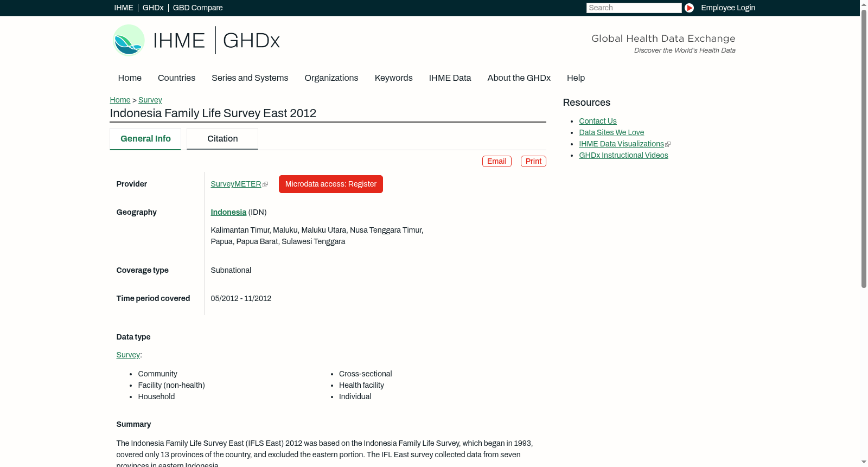868x467 pixels.
Task: Click the 'Household' list item
Action: [x=156, y=396]
